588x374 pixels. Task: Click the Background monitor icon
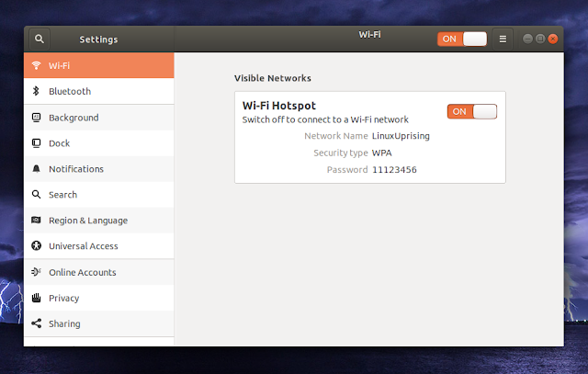(36, 118)
